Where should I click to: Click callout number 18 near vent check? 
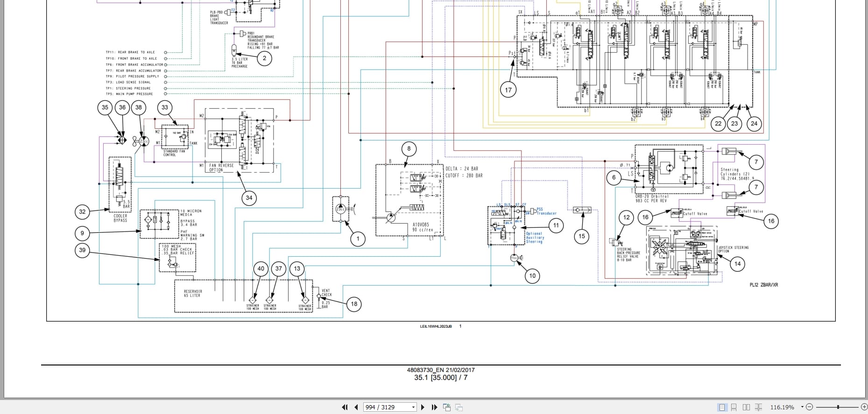coord(354,304)
